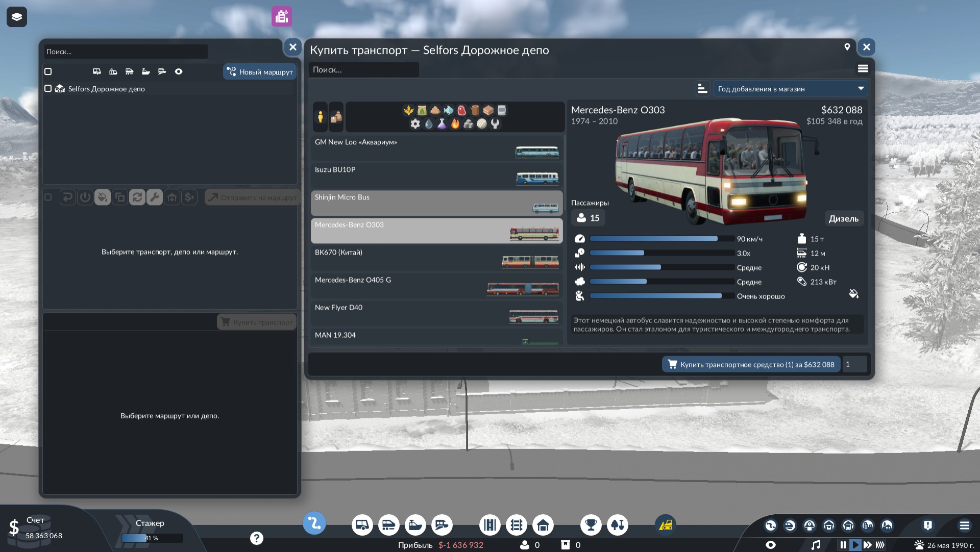Filter lines by the ship icon

coord(146,71)
